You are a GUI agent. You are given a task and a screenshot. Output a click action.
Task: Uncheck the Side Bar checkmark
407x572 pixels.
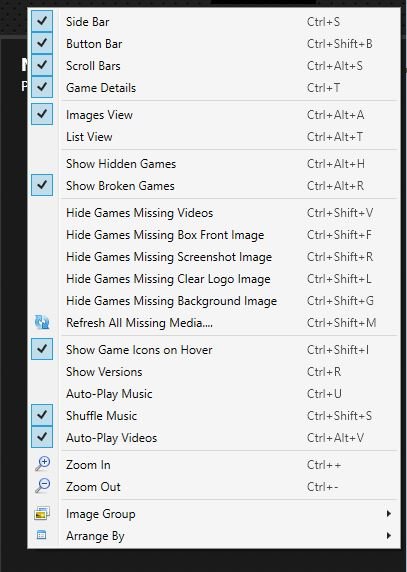tap(42, 21)
